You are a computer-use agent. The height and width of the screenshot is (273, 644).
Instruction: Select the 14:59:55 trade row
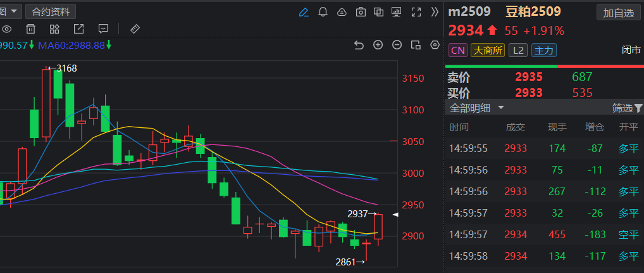[544, 148]
